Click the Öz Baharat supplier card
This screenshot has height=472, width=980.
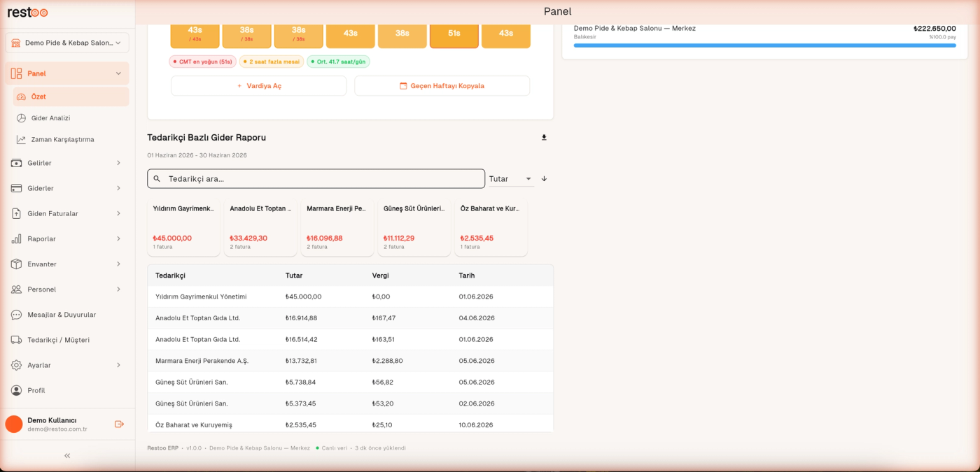point(491,228)
